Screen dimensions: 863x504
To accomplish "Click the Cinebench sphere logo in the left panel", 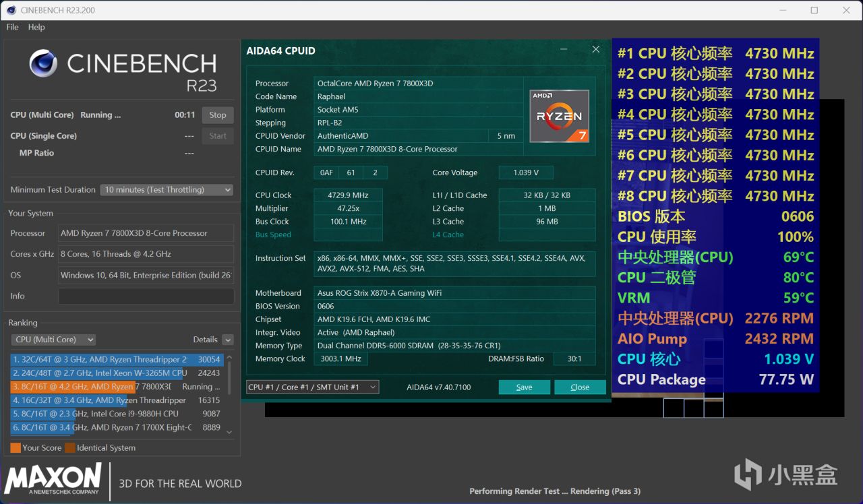I will (x=43, y=63).
